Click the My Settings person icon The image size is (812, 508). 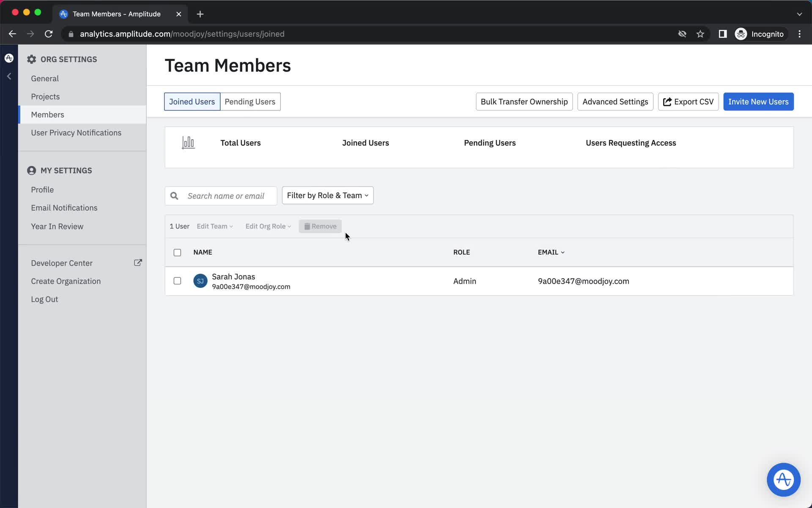point(32,171)
